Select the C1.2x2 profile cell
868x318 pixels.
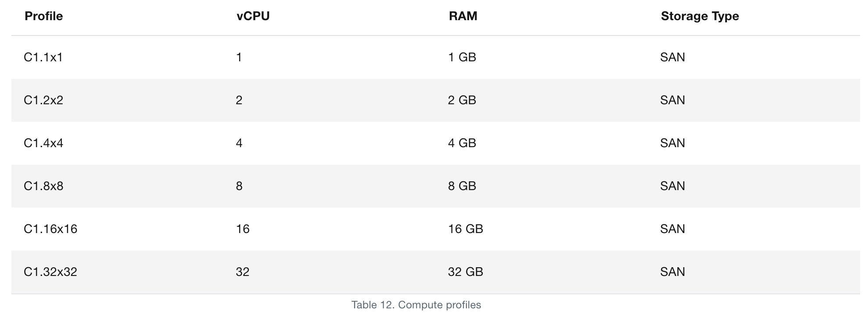tap(43, 100)
